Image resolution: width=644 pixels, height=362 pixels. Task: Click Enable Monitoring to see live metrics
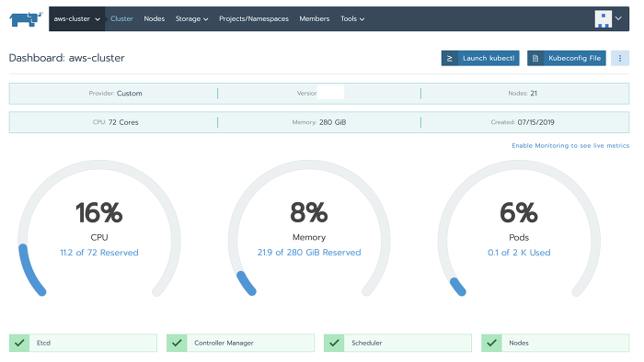pyautogui.click(x=570, y=145)
